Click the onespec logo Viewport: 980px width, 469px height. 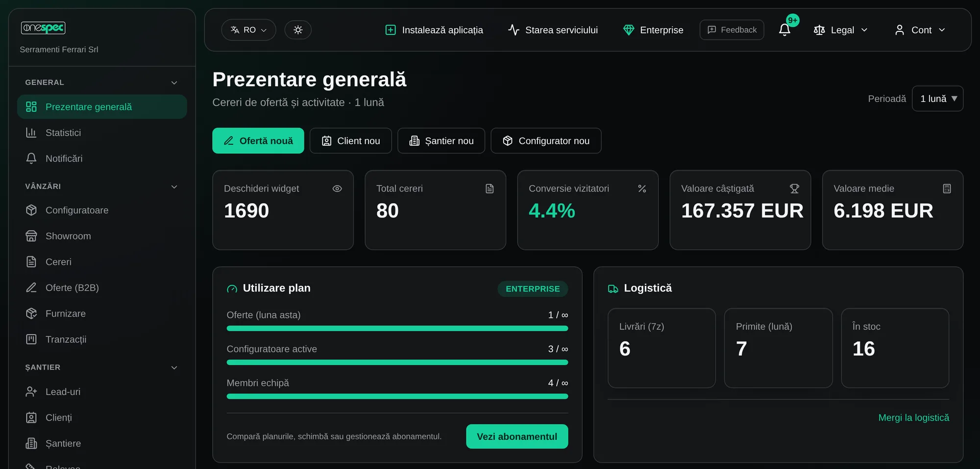click(43, 28)
